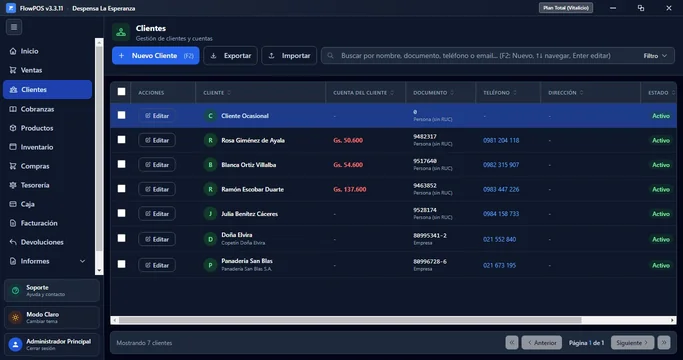The height and width of the screenshot is (360, 683).
Task: Go to first page double-arrow icon
Action: point(512,343)
